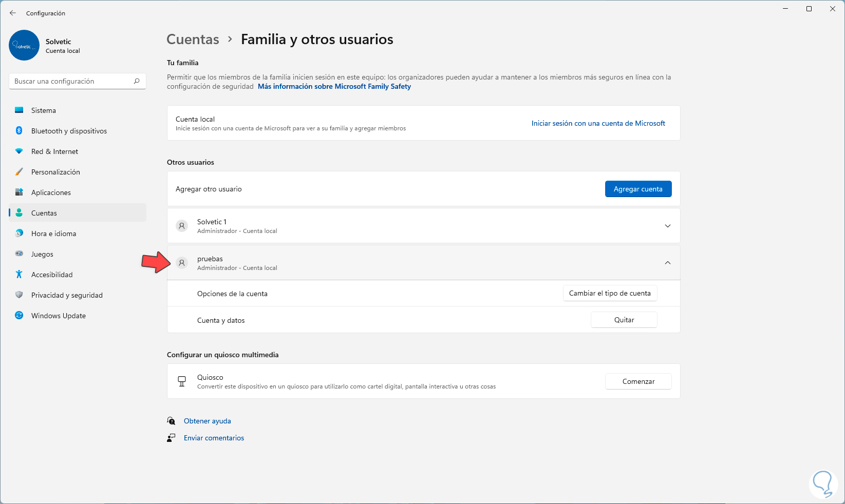Focus the Buscar una configuración field
The image size is (845, 504).
[72, 81]
